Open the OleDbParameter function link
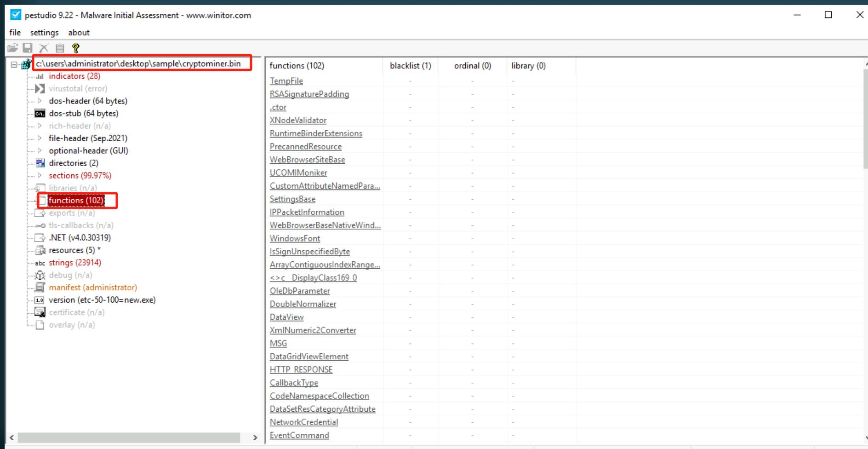The width and height of the screenshot is (868, 449). point(300,291)
